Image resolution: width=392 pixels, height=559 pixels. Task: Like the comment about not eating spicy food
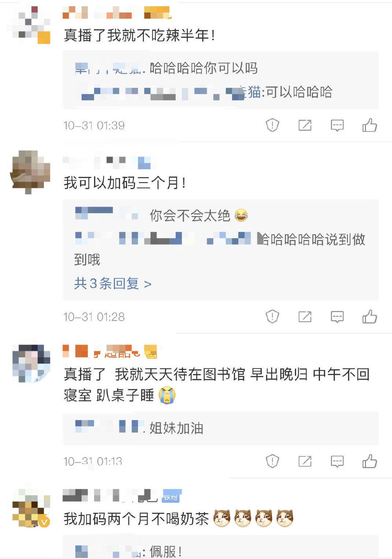tap(370, 125)
